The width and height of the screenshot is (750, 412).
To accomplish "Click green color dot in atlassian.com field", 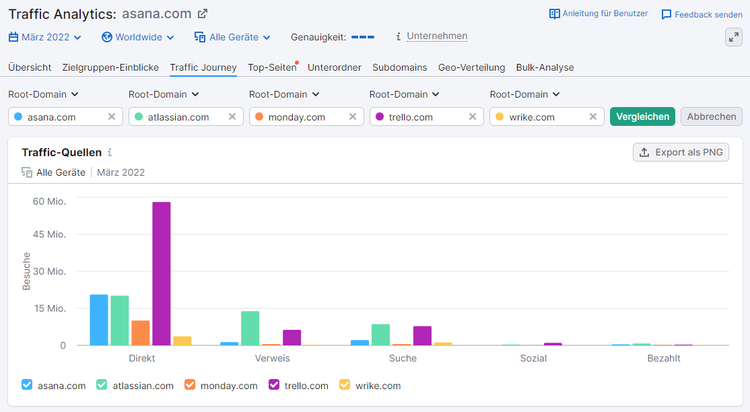I will [139, 117].
